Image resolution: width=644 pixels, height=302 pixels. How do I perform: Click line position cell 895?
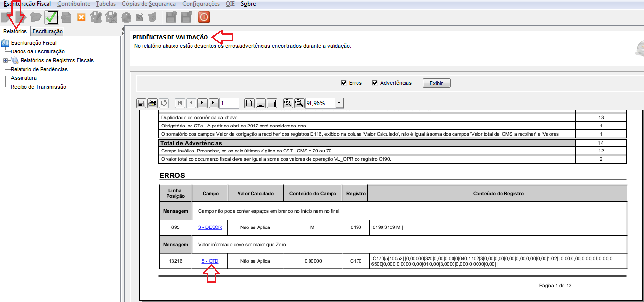(175, 227)
